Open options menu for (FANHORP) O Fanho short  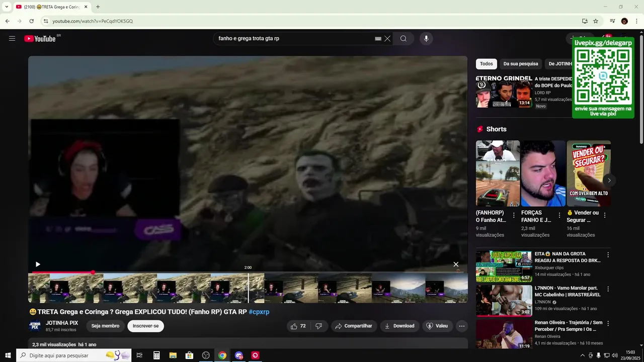[x=514, y=215]
